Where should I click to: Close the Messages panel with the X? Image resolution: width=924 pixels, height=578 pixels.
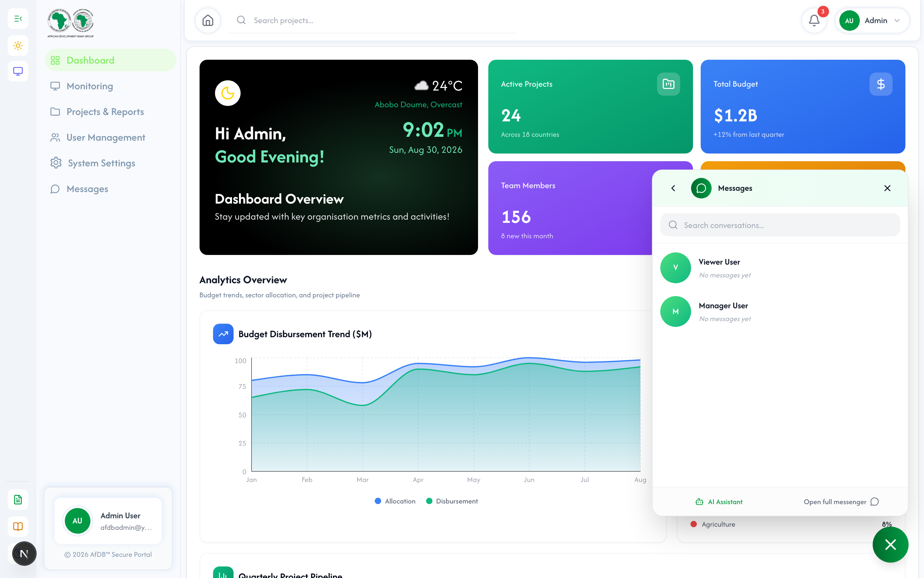[887, 188]
